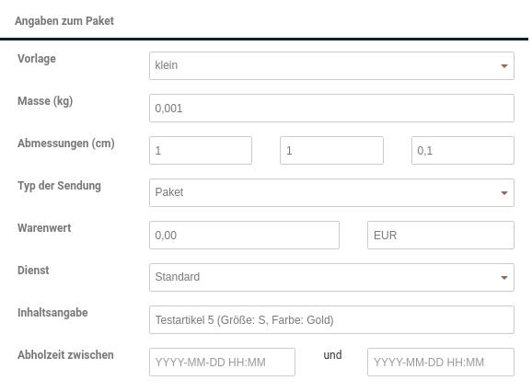This screenshot has width=532, height=392.
Task: Expand the Dienst dropdown showing Standard
Action: [331, 277]
